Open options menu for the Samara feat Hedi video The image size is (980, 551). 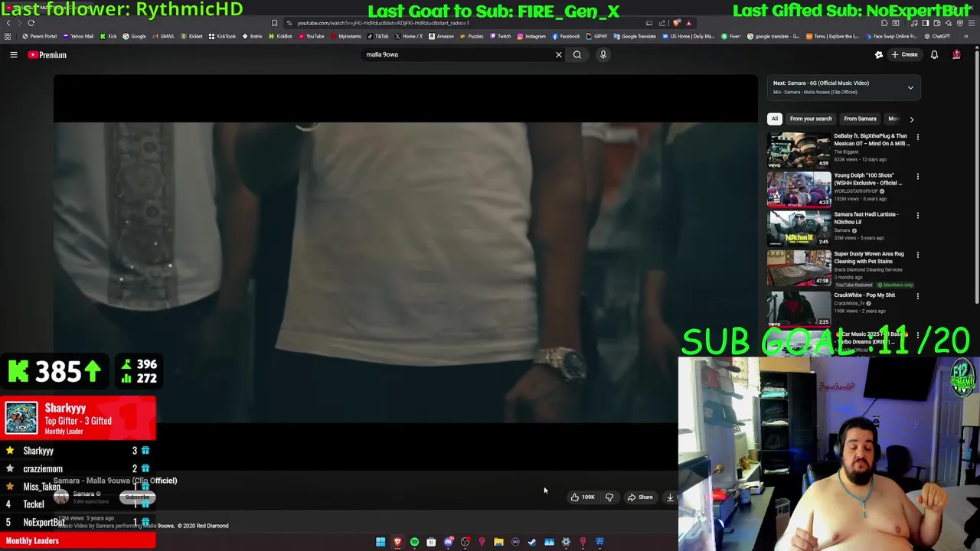click(x=917, y=215)
